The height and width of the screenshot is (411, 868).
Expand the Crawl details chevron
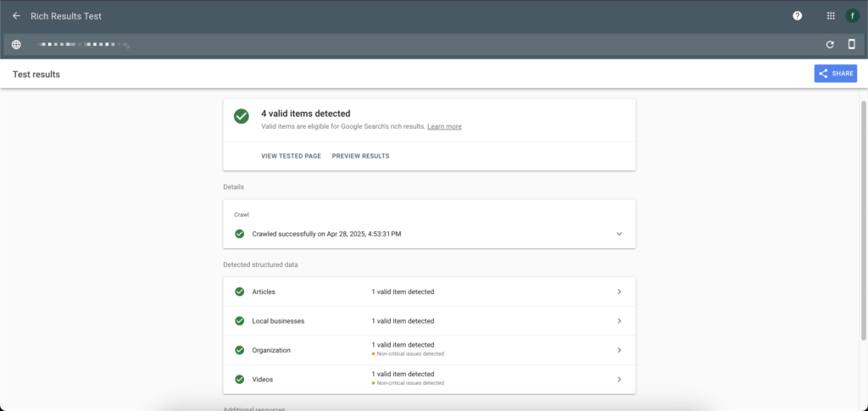pos(619,234)
